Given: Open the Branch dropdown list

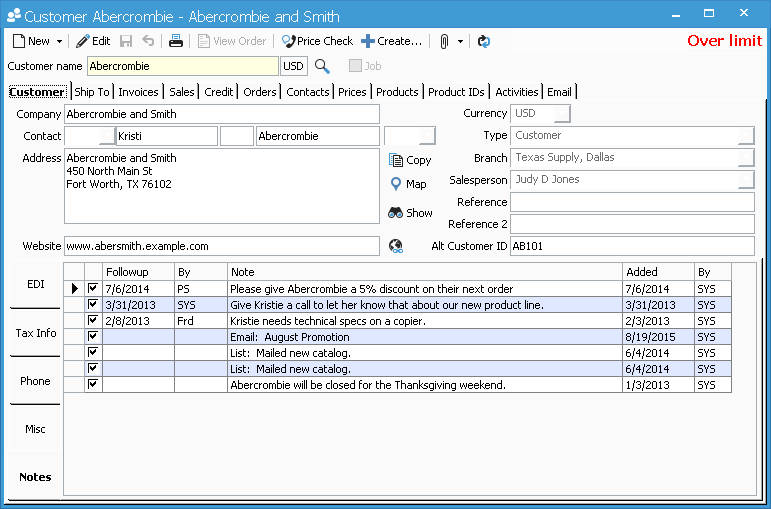Looking at the screenshot, I should coord(746,158).
